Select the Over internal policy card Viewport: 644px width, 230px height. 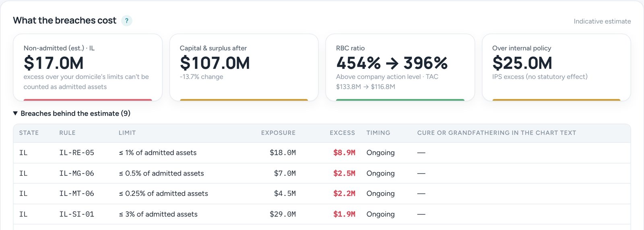(x=556, y=67)
